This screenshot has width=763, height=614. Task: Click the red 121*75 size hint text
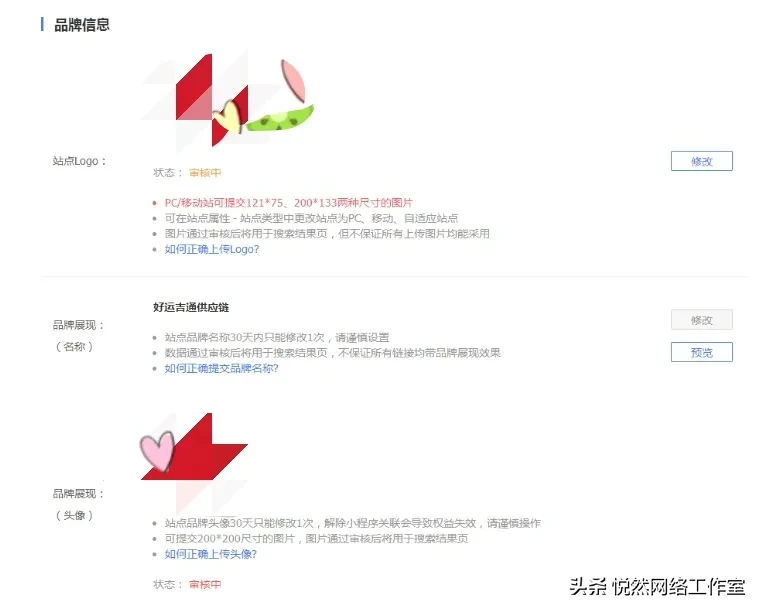pyautogui.click(x=289, y=202)
